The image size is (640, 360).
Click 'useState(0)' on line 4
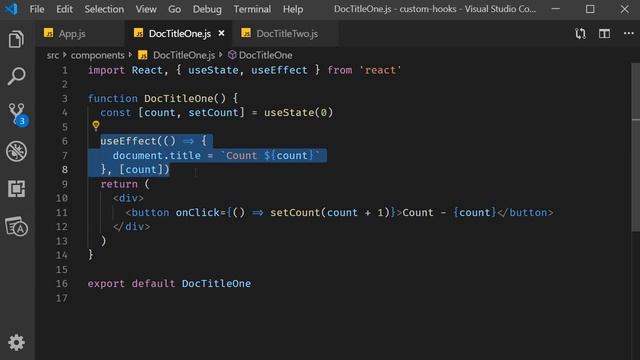point(298,112)
